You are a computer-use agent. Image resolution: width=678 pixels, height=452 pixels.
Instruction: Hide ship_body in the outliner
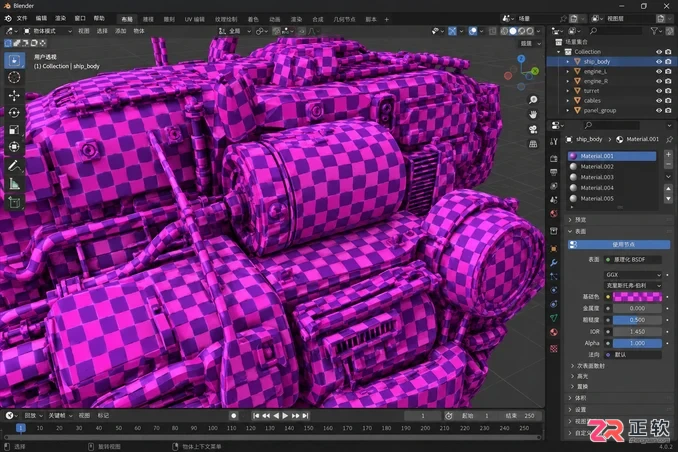(659, 61)
